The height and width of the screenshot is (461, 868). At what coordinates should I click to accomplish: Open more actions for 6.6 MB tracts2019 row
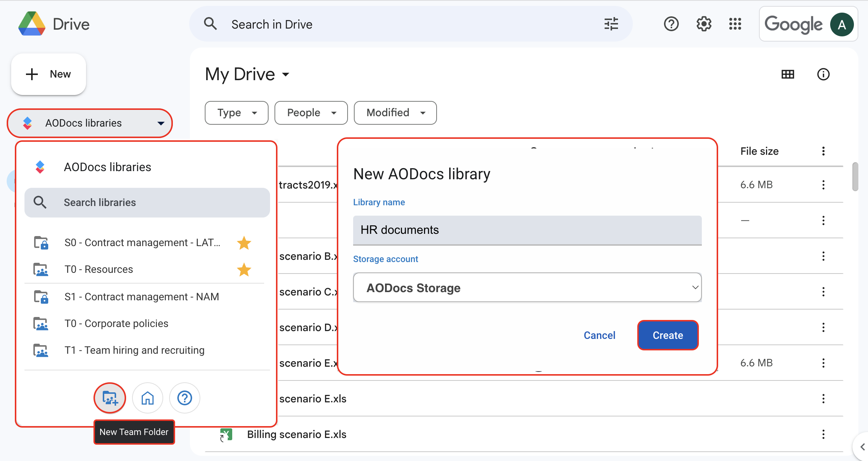823,185
